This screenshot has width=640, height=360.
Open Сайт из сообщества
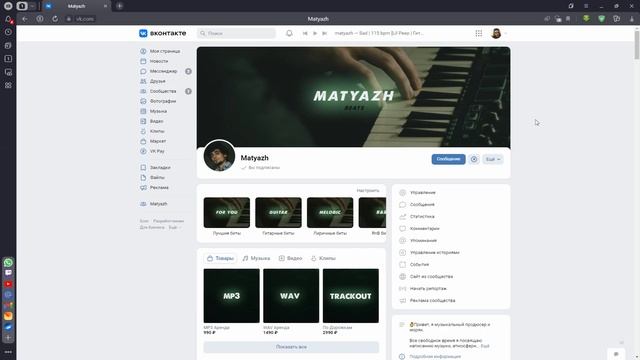pos(431,277)
